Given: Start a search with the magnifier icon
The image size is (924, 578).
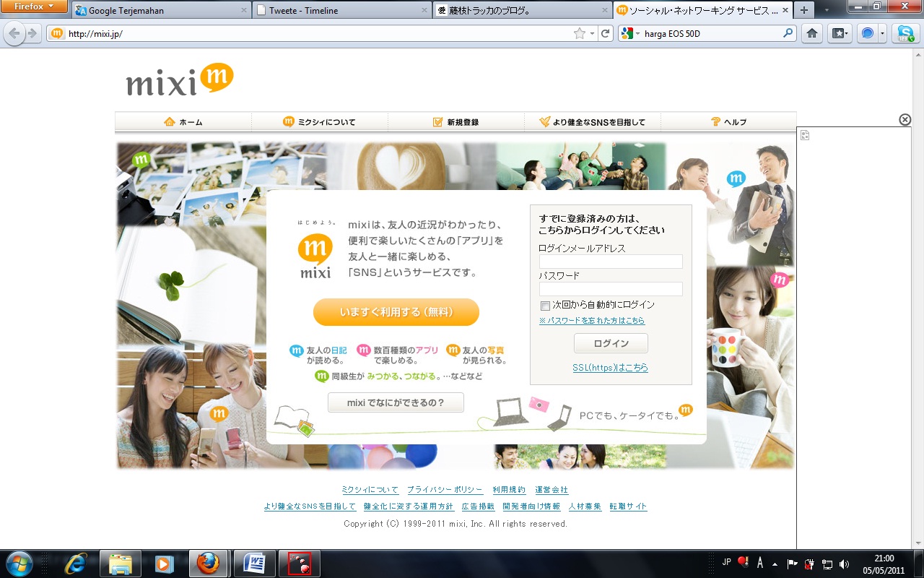Looking at the screenshot, I should pyautogui.click(x=788, y=33).
